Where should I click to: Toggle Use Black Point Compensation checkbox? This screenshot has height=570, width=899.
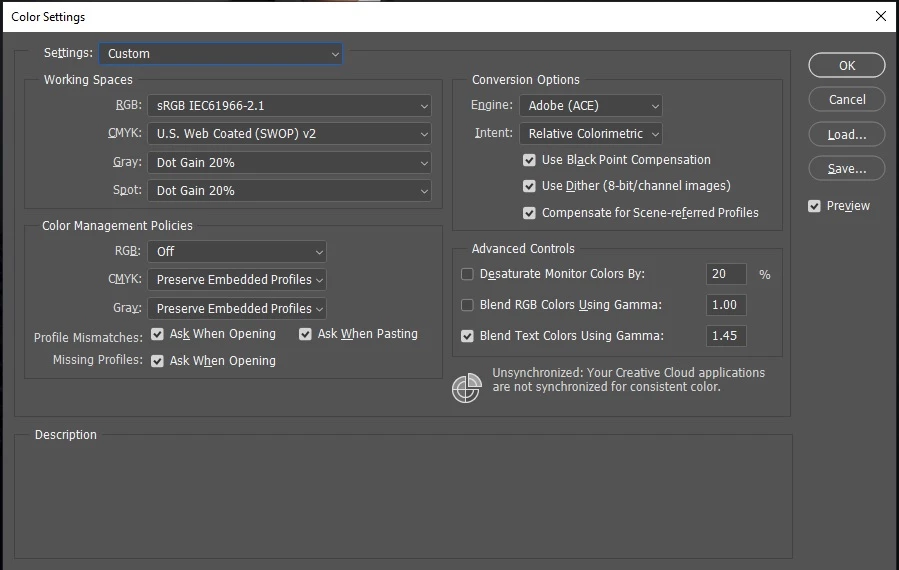click(x=529, y=160)
